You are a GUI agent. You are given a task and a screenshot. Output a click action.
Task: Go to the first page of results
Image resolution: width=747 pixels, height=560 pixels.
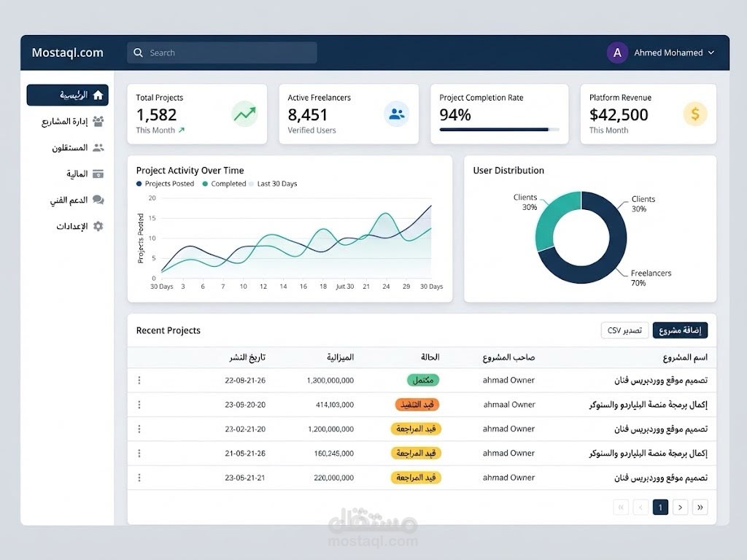[x=621, y=507]
